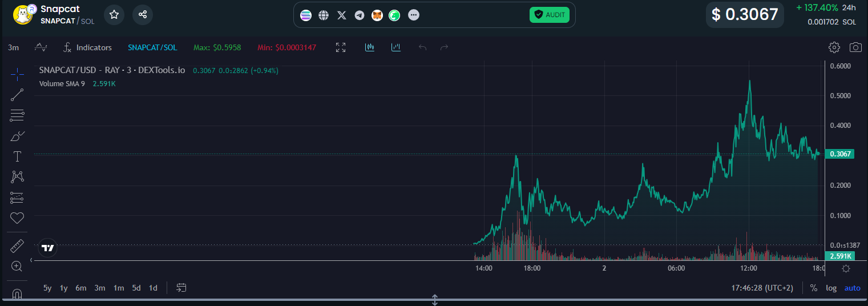Image resolution: width=868 pixels, height=306 pixels.
Task: Share the Snapcat pair
Action: [143, 14]
